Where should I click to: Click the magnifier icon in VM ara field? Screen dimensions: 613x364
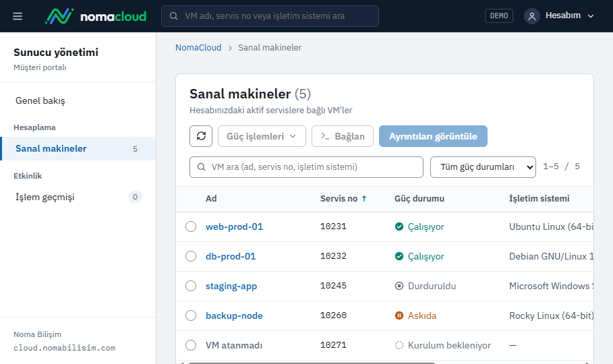click(x=202, y=167)
